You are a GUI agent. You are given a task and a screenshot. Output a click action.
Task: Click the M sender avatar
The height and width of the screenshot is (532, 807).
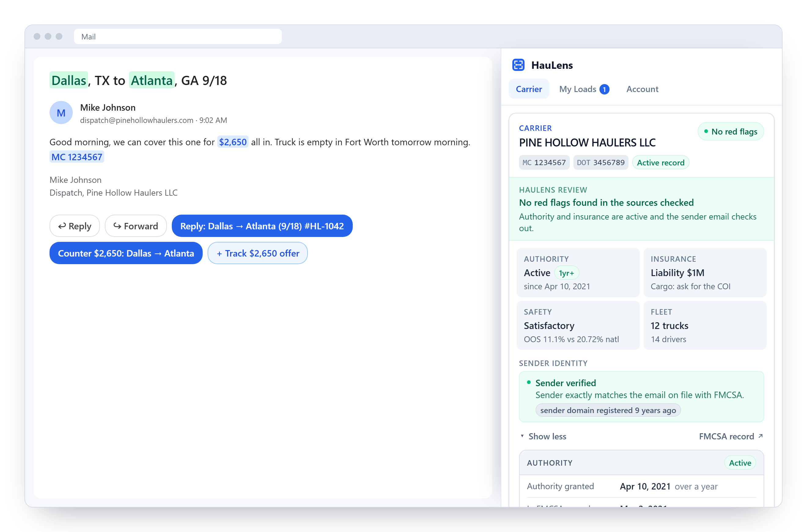point(61,113)
